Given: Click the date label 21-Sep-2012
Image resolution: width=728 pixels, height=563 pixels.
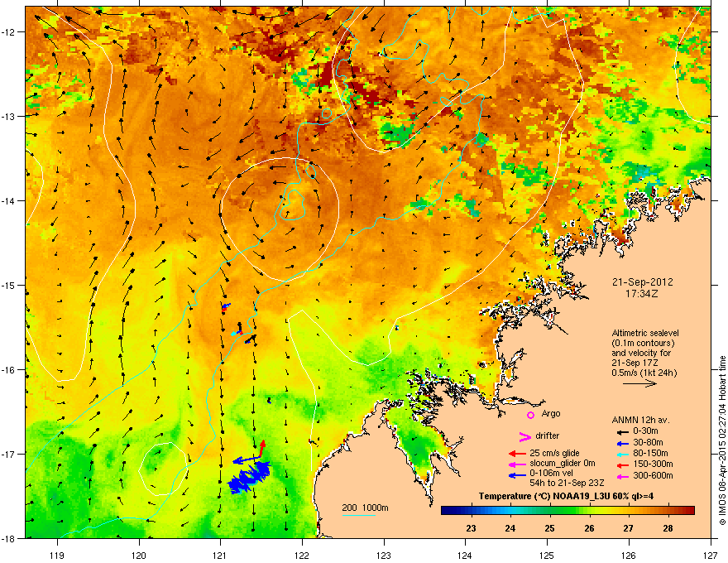Looking at the screenshot, I should pos(642,282).
